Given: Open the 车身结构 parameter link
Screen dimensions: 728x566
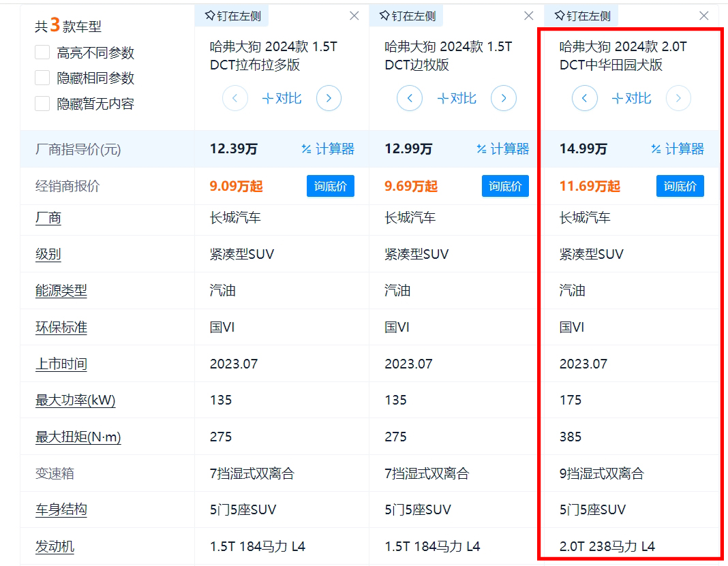Looking at the screenshot, I should pos(61,510).
